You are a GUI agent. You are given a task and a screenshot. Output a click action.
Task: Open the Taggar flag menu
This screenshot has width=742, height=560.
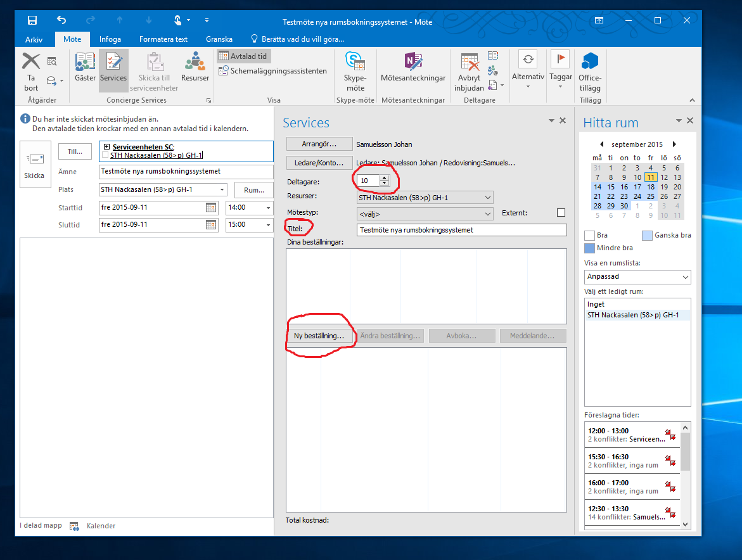[x=561, y=70]
